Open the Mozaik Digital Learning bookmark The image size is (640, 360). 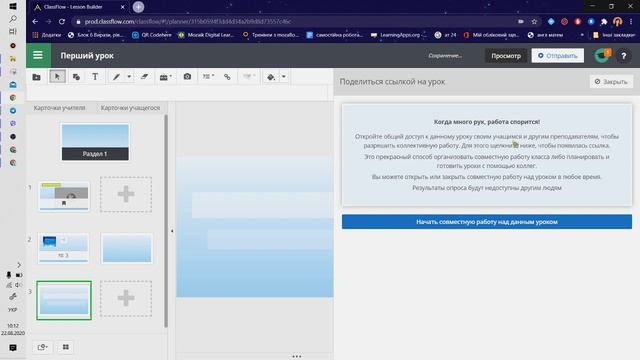[x=206, y=35]
